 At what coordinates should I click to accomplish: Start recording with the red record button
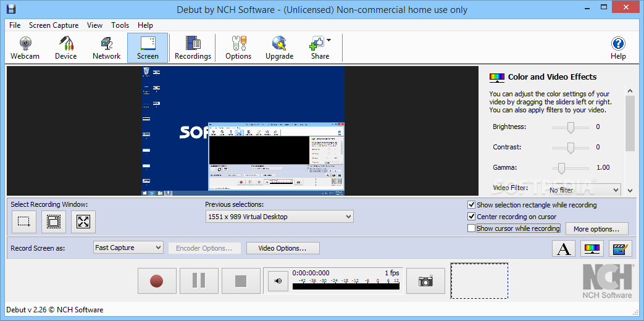[x=157, y=281]
